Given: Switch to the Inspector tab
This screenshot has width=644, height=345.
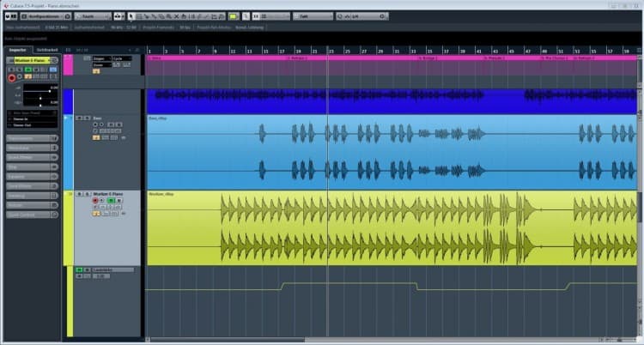Looking at the screenshot, I should point(17,50).
